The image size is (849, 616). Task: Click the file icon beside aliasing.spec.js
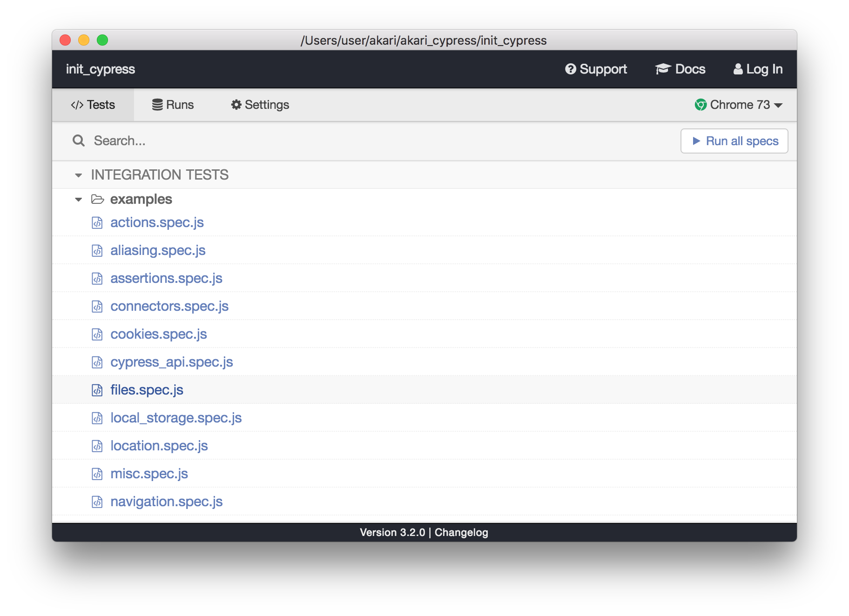click(97, 251)
